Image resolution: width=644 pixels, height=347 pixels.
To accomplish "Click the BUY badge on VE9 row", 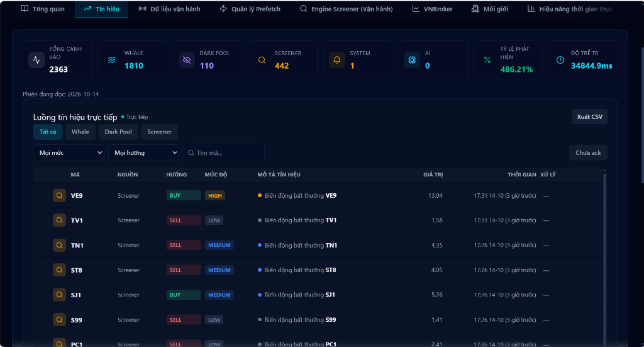I will (x=184, y=195).
